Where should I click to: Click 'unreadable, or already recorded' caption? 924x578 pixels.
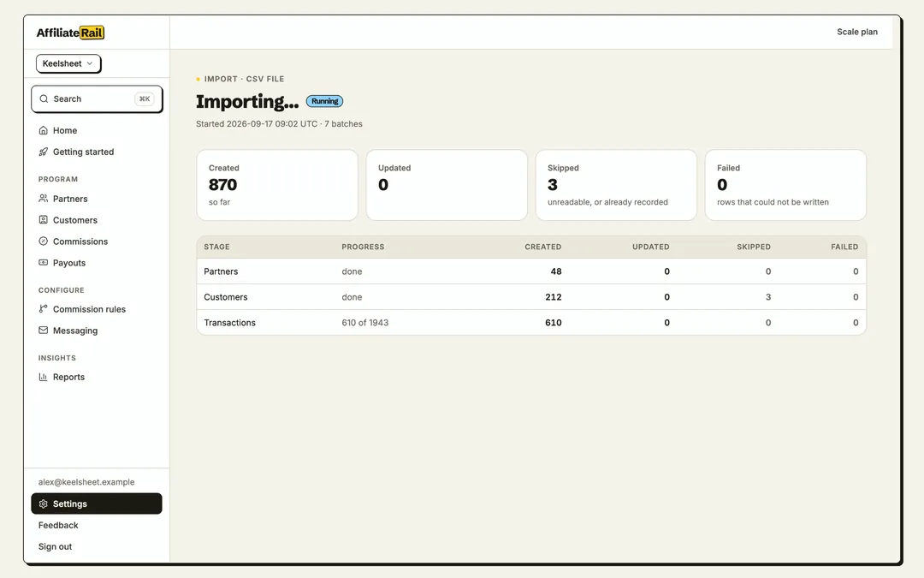[x=607, y=202]
